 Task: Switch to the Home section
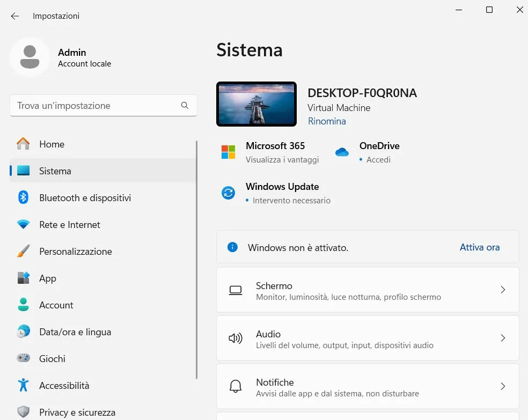click(52, 144)
